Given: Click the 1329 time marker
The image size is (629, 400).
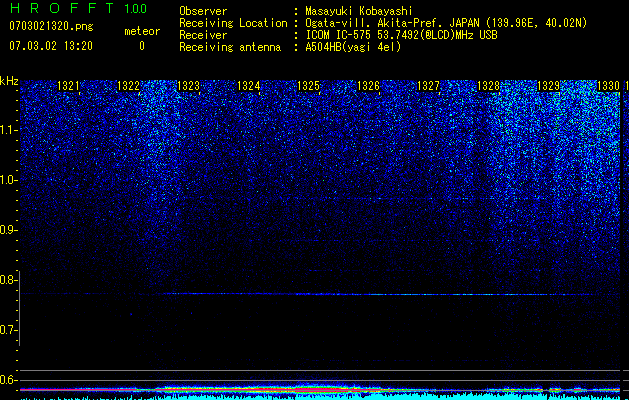Looking at the screenshot, I should (x=548, y=85).
